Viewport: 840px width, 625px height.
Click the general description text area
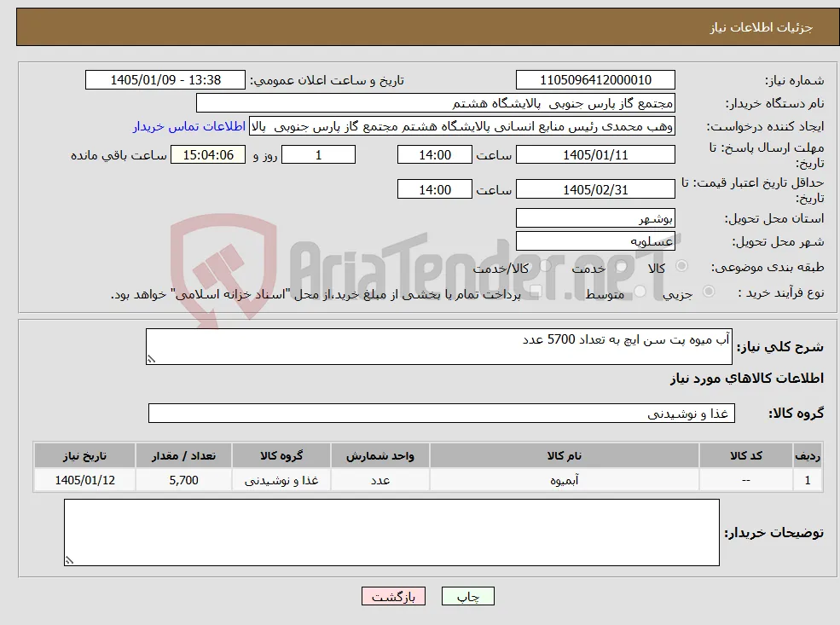click(x=438, y=346)
